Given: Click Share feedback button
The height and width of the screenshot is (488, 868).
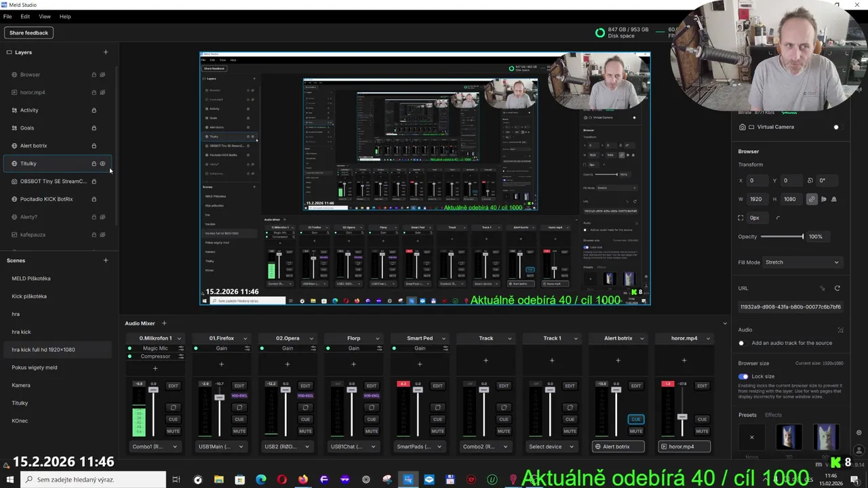Looking at the screenshot, I should point(28,33).
